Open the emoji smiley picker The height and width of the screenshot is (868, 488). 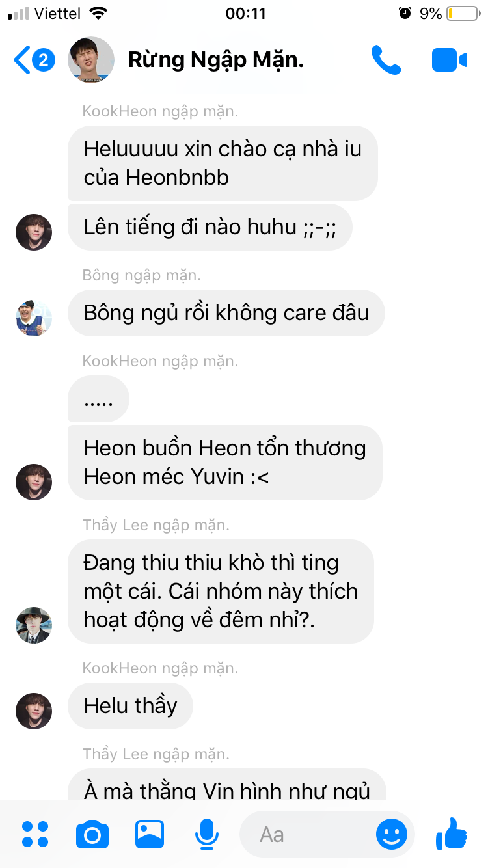tap(392, 834)
